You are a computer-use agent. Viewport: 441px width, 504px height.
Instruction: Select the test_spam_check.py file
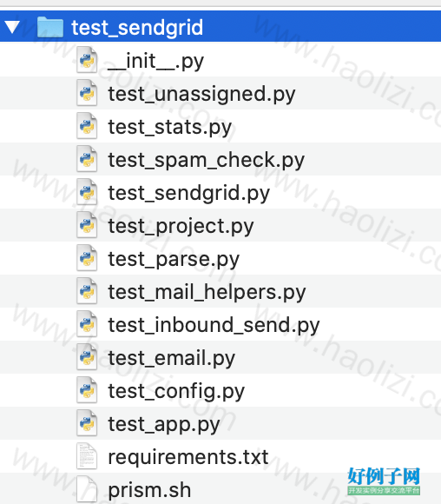pos(220,159)
